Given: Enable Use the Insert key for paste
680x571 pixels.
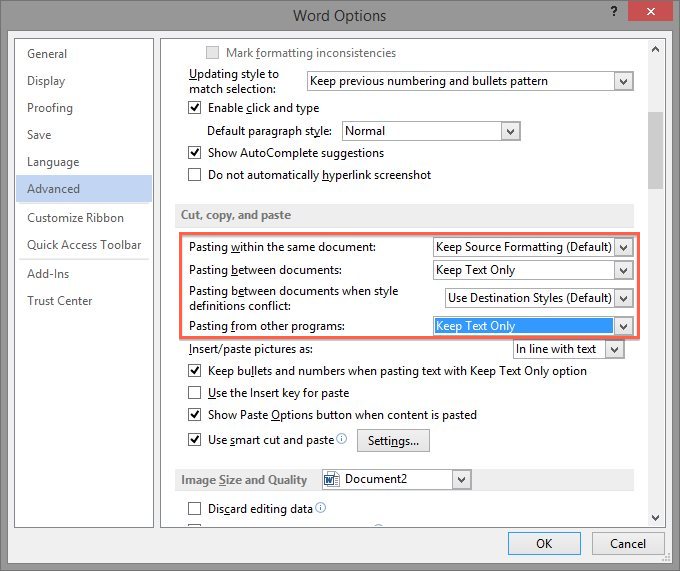Looking at the screenshot, I should coord(194,392).
